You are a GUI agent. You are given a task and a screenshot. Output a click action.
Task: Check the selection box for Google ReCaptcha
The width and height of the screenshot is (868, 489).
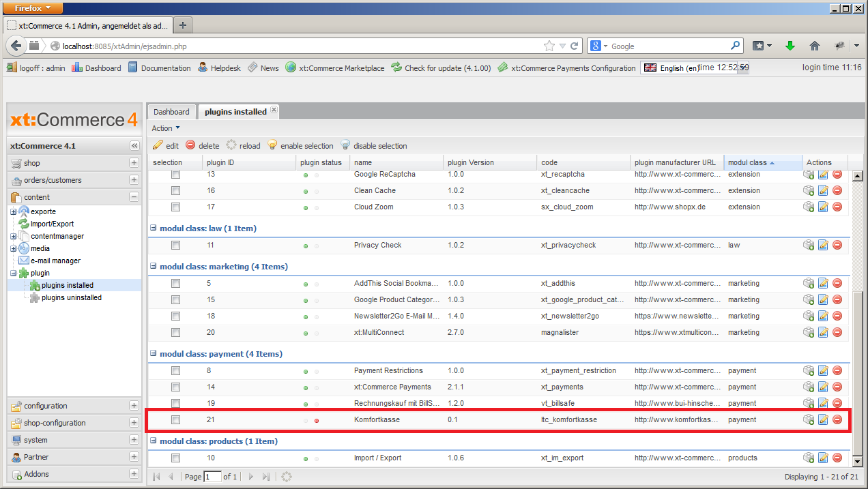click(175, 175)
